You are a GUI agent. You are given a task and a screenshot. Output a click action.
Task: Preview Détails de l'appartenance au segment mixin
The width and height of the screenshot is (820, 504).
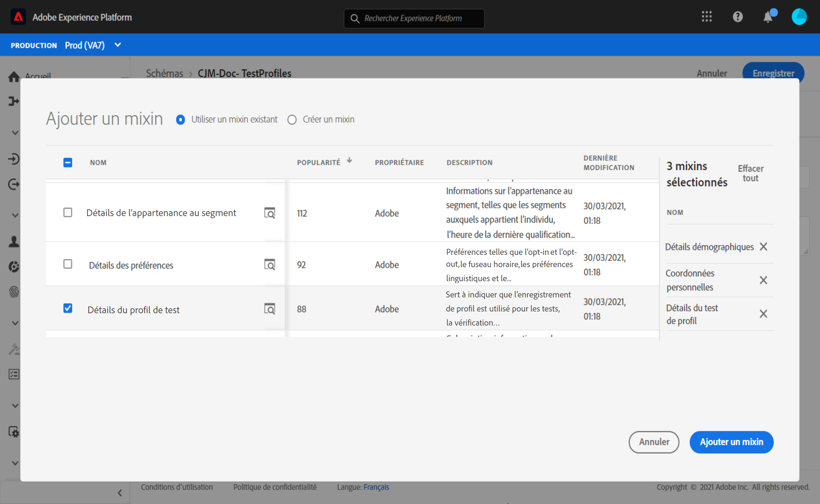269,213
